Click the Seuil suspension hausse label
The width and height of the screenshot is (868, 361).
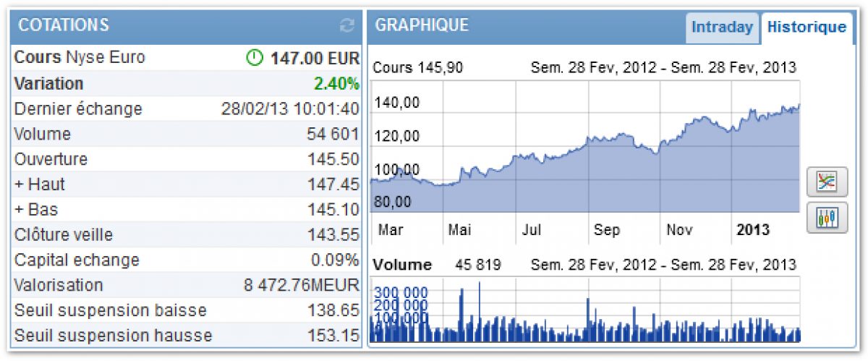[x=113, y=336]
